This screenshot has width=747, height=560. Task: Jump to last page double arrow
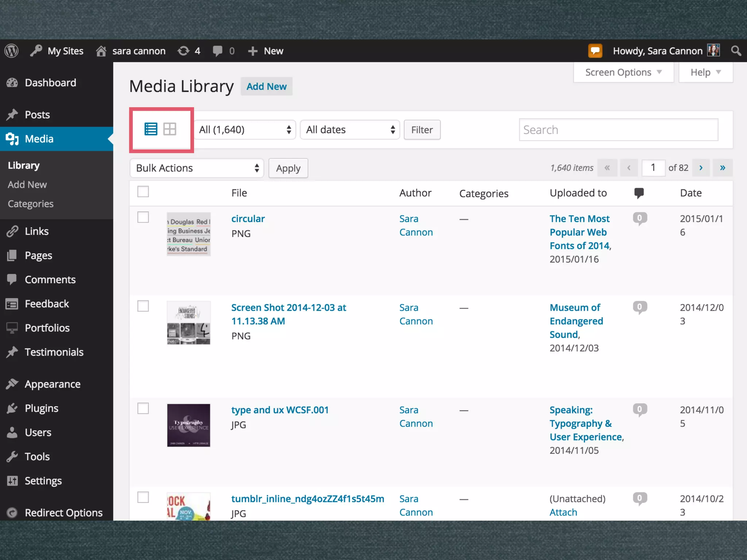(x=722, y=168)
